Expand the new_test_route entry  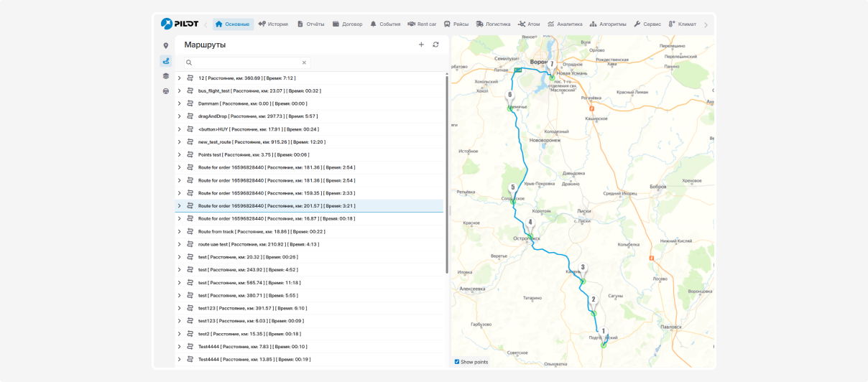coord(180,142)
